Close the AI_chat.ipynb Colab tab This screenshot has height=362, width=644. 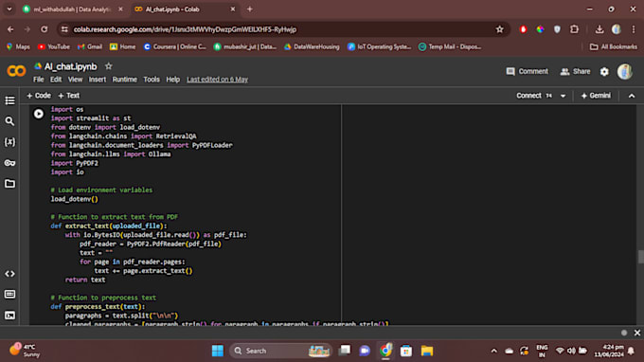click(x=233, y=9)
